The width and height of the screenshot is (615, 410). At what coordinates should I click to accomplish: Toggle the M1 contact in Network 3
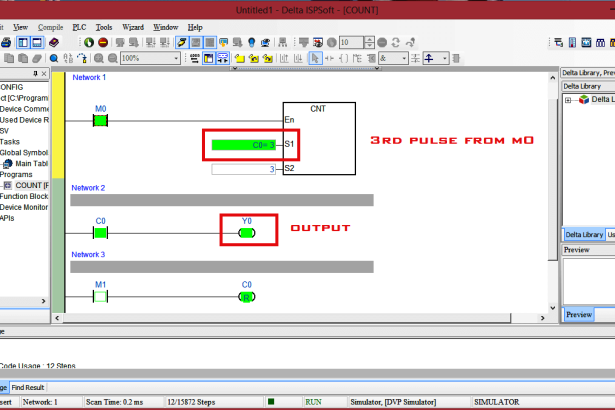100,297
